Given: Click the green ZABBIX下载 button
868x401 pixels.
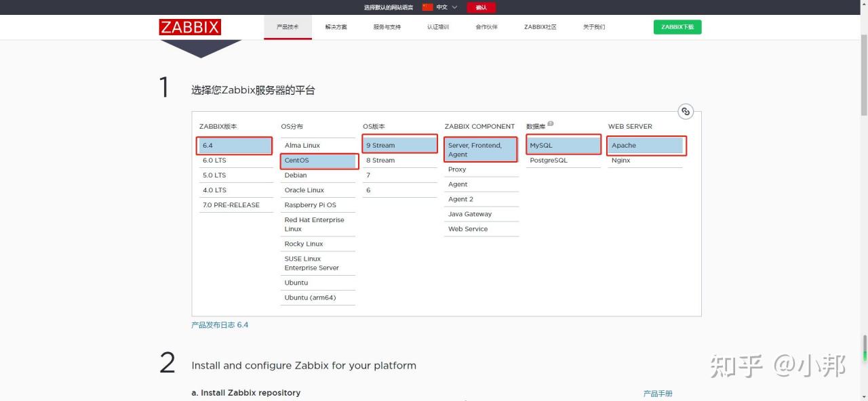Looking at the screenshot, I should pos(677,27).
